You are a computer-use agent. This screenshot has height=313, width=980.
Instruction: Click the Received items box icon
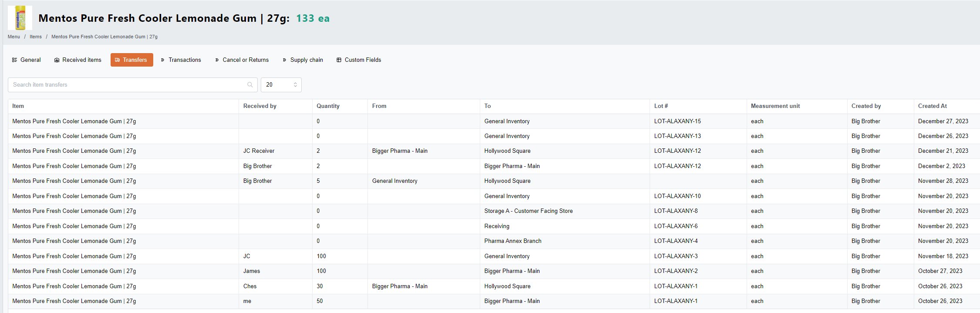(x=57, y=60)
